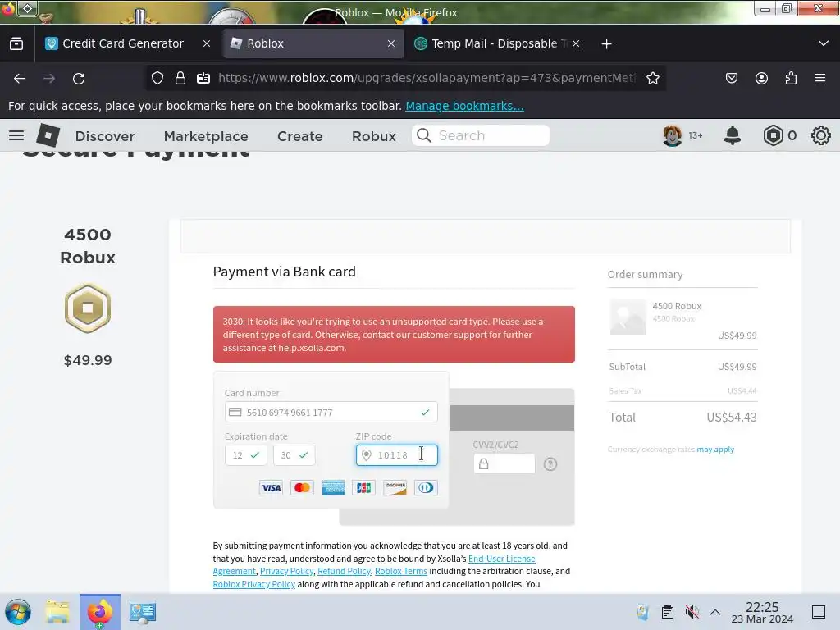Open clipboard tray icon
This screenshot has height=630, width=840.
[x=668, y=612]
